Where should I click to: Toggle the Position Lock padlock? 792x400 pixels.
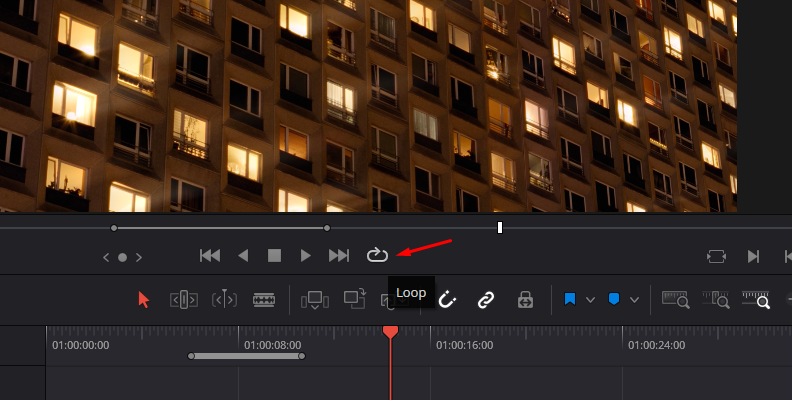pyautogui.click(x=525, y=300)
